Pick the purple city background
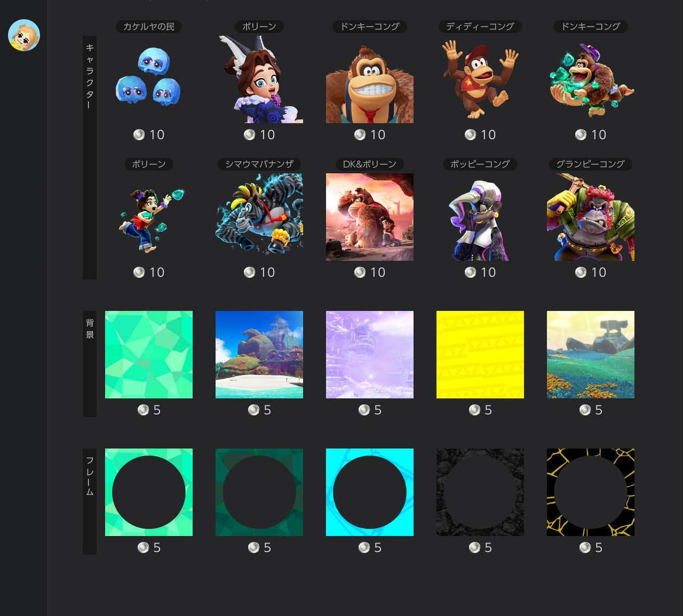683x616 pixels. click(370, 355)
